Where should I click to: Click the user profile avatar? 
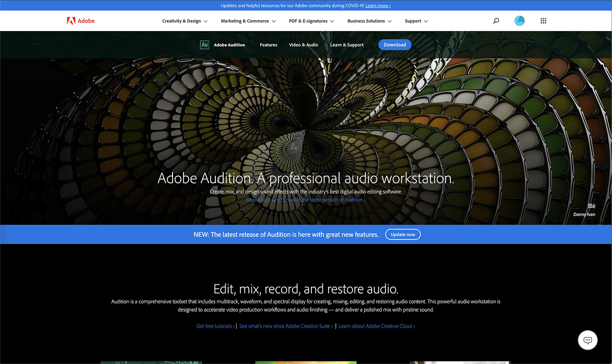click(x=519, y=20)
